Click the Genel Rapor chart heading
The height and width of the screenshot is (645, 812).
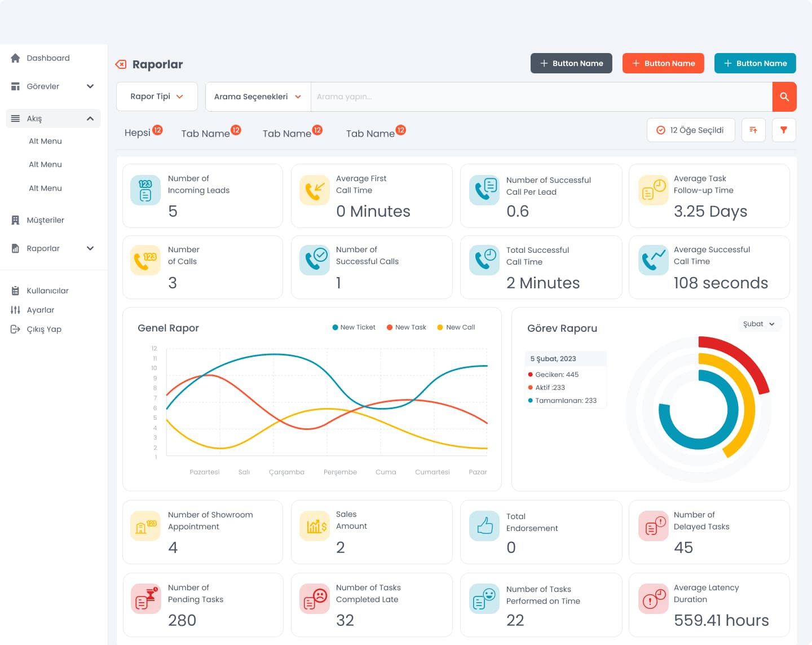168,328
